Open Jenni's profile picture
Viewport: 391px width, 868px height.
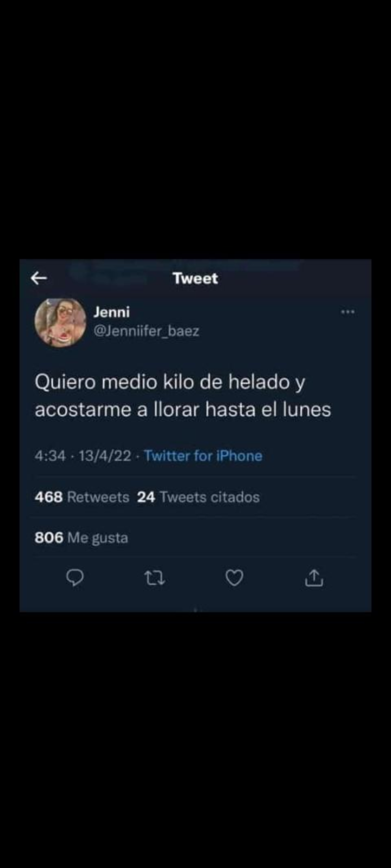[60, 322]
